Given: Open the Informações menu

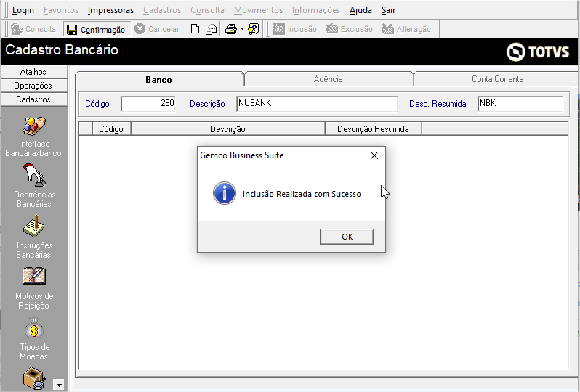Looking at the screenshot, I should pyautogui.click(x=316, y=10).
